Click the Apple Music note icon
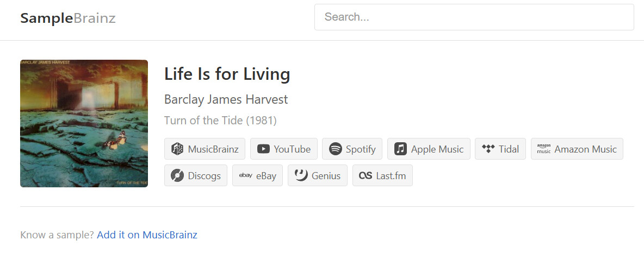This screenshot has height=253, width=644. tap(401, 149)
